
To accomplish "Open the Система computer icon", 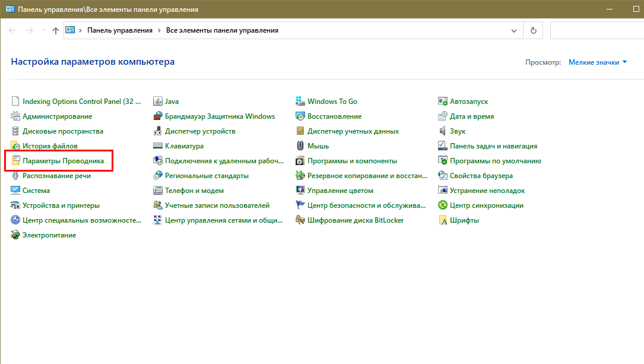I will pyautogui.click(x=15, y=191).
